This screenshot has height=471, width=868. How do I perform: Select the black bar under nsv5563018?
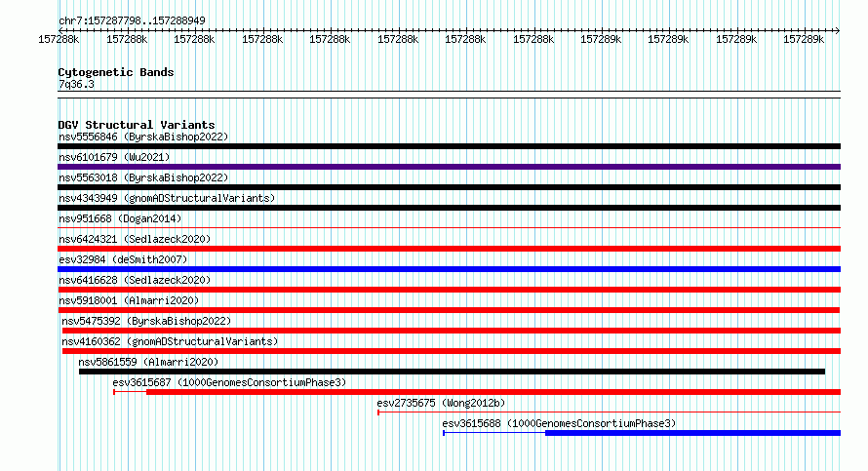tap(449, 187)
